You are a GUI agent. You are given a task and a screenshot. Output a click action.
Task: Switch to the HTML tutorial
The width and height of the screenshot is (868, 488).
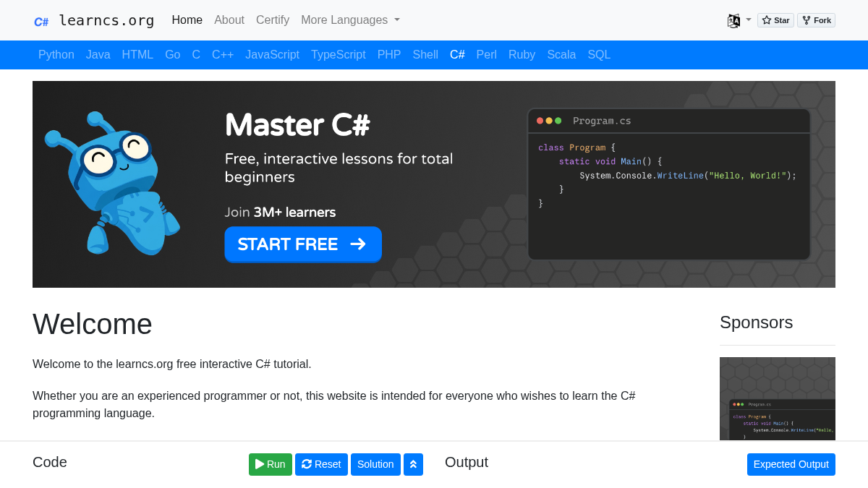137,55
